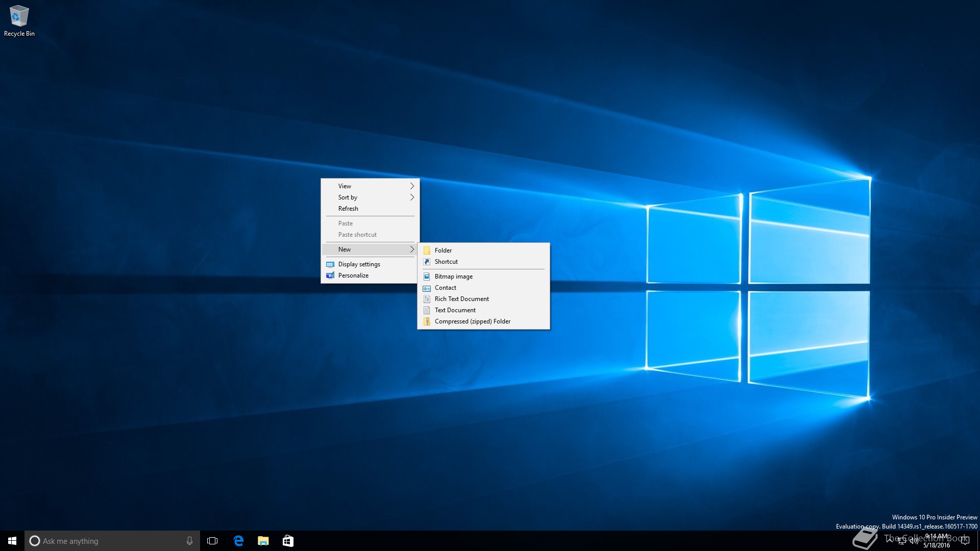
Task: Click the Display settings monitor icon
Action: tap(330, 264)
